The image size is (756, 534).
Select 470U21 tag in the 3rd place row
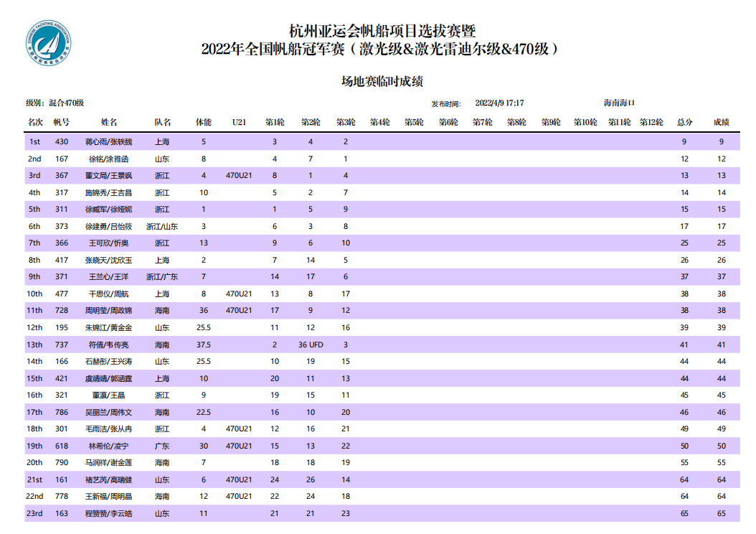239,175
